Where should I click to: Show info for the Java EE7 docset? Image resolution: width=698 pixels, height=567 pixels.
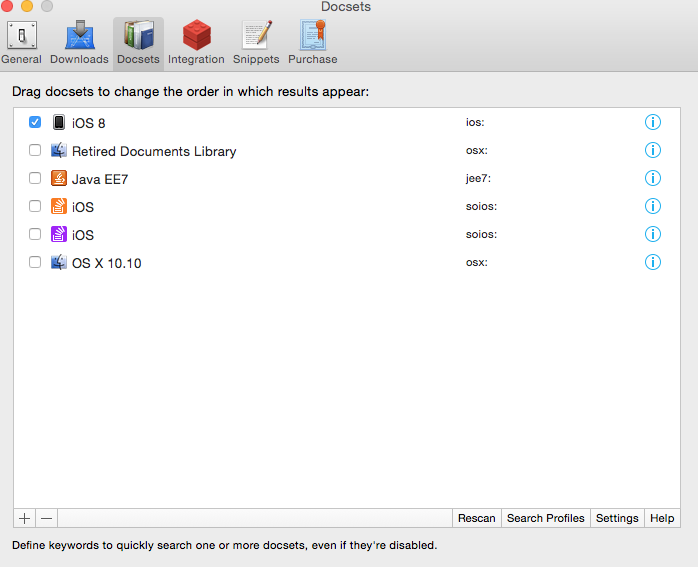pos(653,178)
